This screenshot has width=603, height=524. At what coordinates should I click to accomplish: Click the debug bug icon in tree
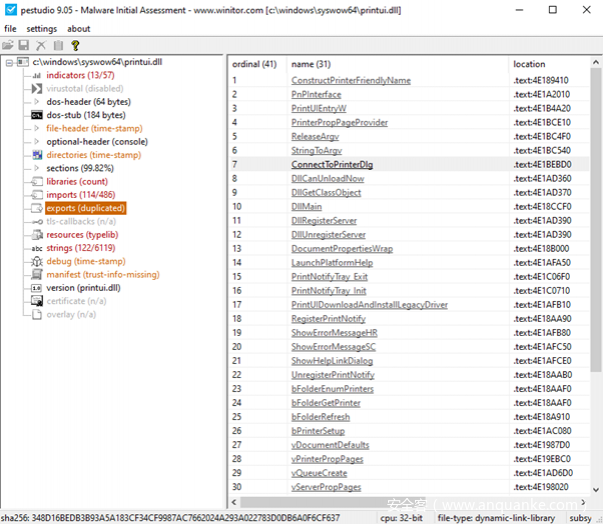point(37,261)
